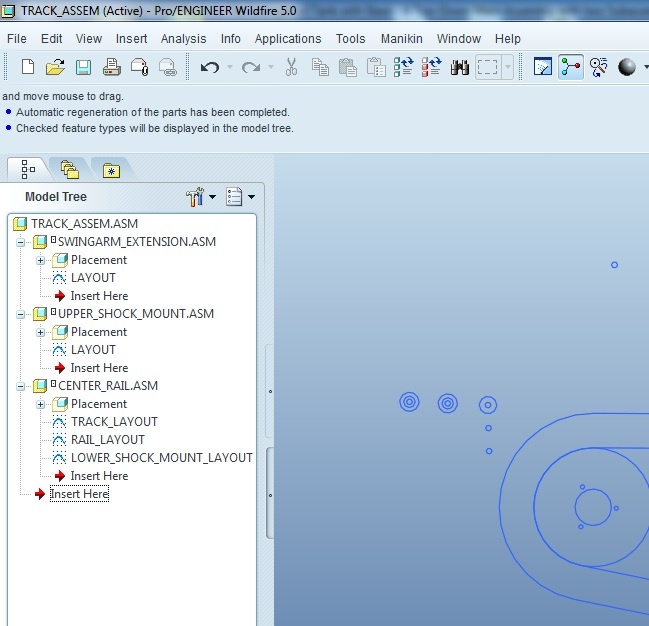The width and height of the screenshot is (649, 626).
Task: Open the Insert menu
Action: [131, 39]
